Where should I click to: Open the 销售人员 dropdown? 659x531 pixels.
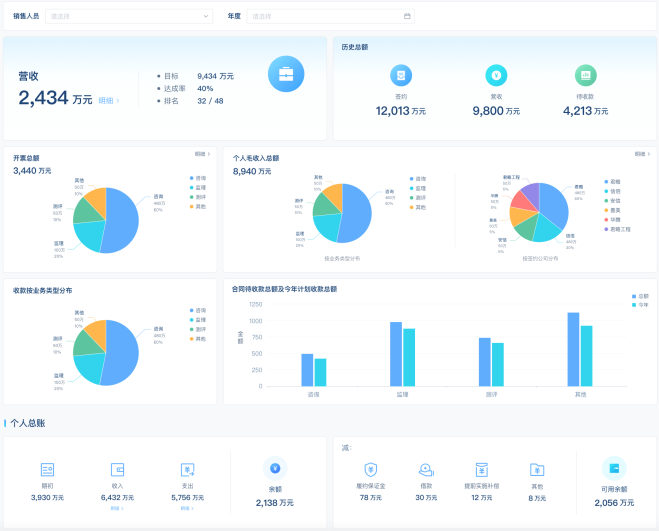[129, 17]
